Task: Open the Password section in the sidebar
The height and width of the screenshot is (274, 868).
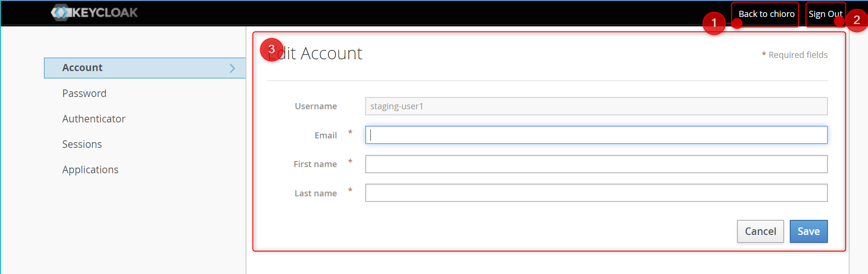Action: 84,93
